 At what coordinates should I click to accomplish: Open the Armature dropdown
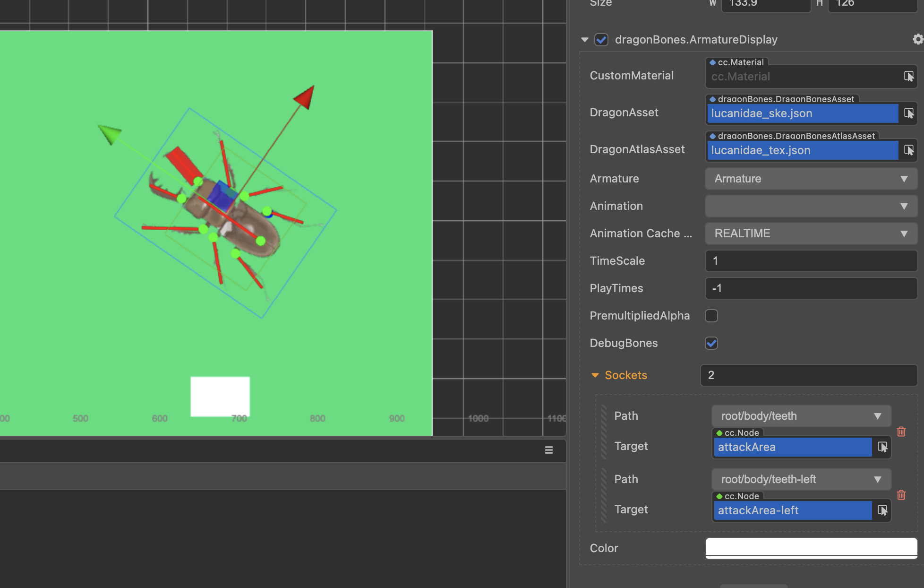pyautogui.click(x=811, y=179)
